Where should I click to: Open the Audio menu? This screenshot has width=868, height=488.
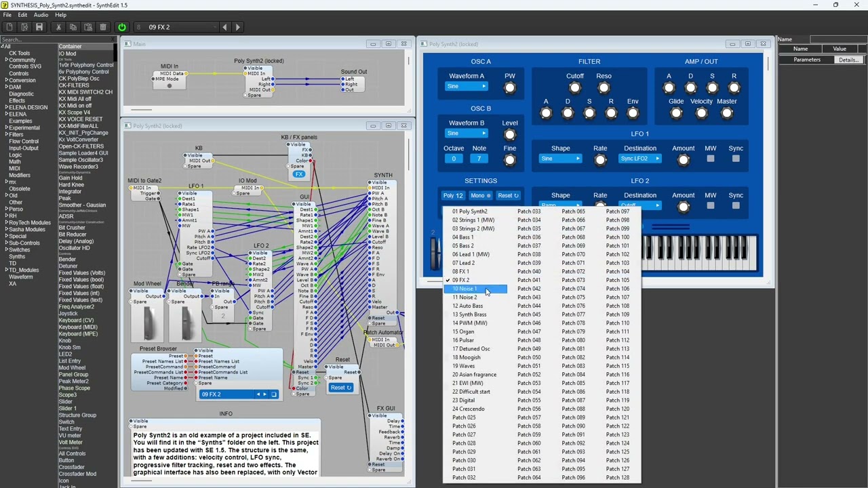pyautogui.click(x=41, y=15)
